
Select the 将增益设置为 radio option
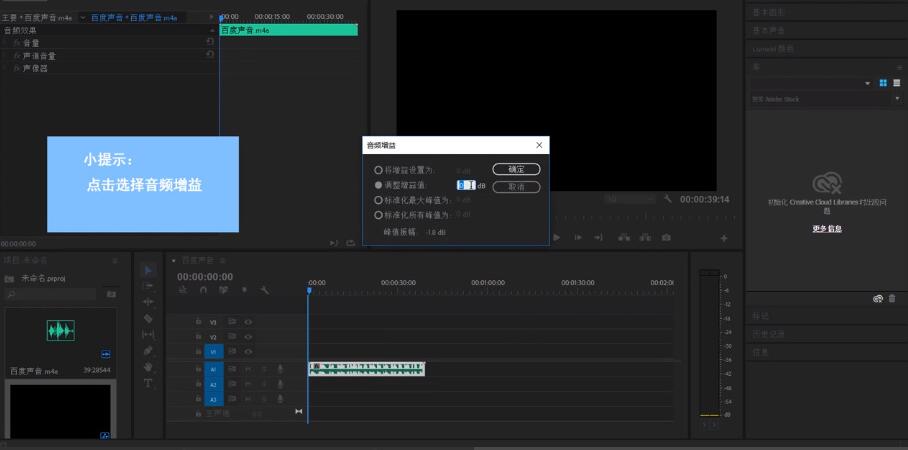(378, 170)
